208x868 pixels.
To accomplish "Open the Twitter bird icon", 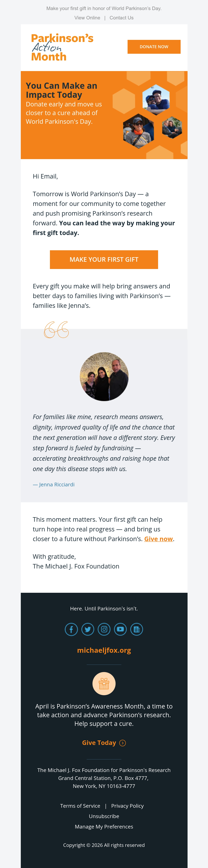I will [88, 629].
